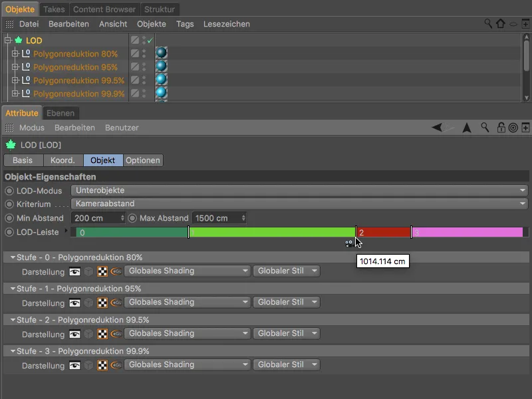Click the pink level 3 segment of the LOD bar
The height and width of the screenshot is (399, 532).
coord(467,232)
